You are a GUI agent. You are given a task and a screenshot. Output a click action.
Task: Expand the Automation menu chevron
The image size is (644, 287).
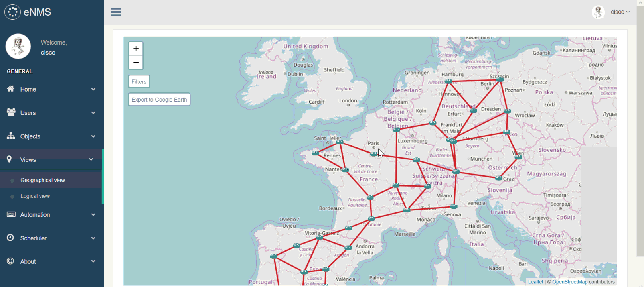coord(93,215)
